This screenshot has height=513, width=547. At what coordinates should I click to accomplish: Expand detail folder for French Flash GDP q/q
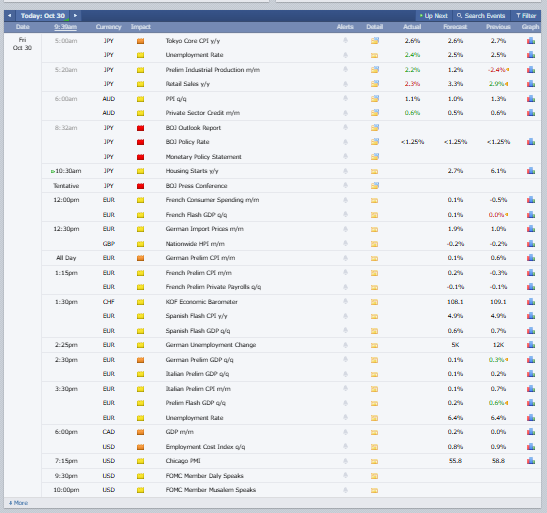374,215
